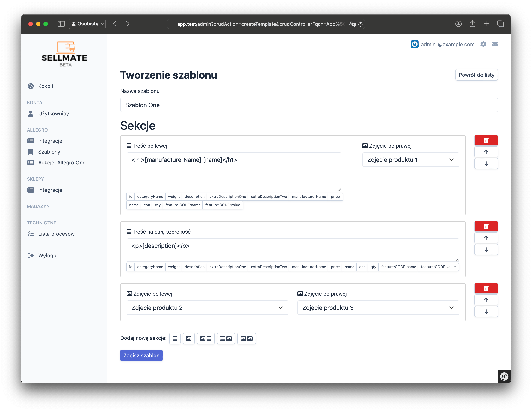The image size is (532, 411).
Task: Open 'Zdjęcie produktu 3' dropdown
Action: click(x=378, y=308)
